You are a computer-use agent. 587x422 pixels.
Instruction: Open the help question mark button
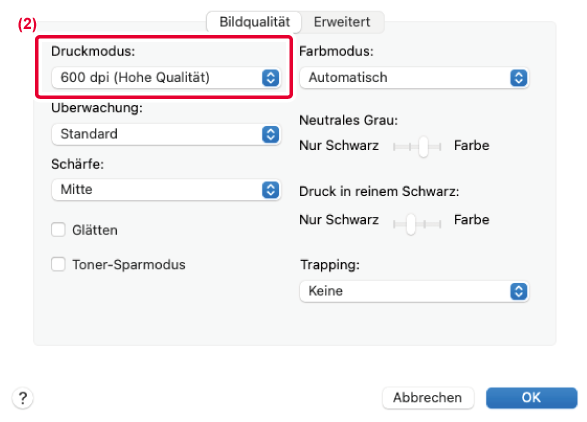[x=23, y=398]
